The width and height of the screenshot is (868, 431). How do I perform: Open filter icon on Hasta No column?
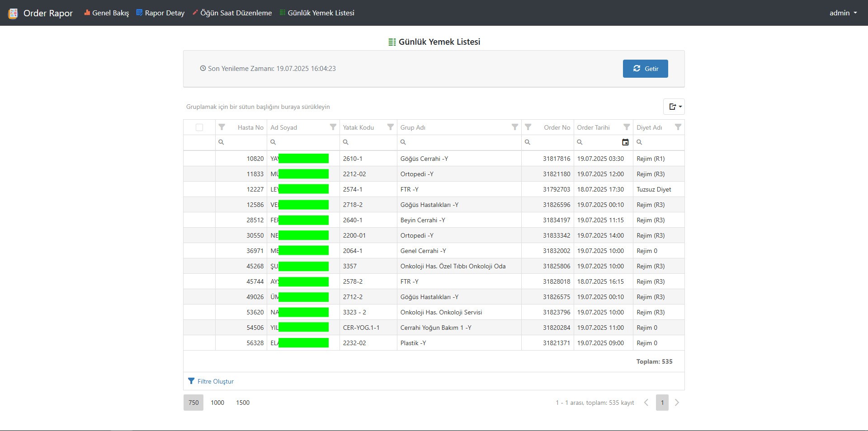click(x=222, y=127)
